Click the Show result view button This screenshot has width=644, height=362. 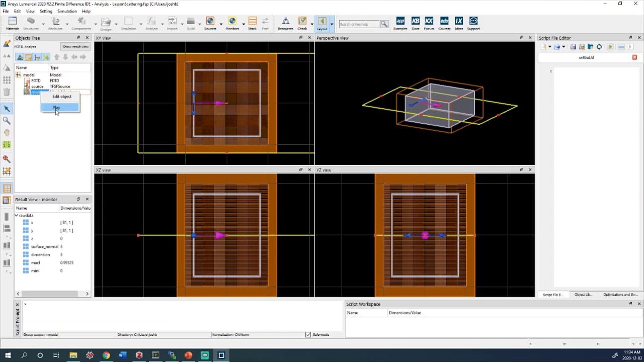click(x=75, y=47)
